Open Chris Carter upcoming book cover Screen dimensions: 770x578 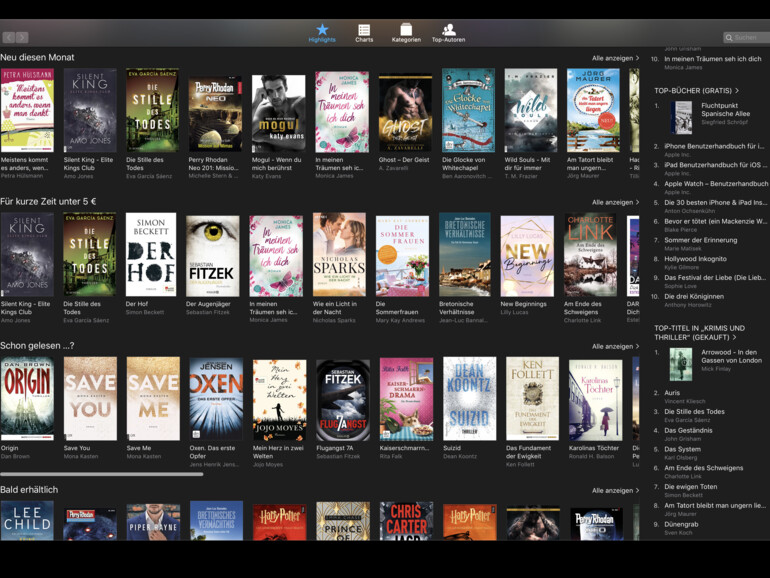coord(407,521)
